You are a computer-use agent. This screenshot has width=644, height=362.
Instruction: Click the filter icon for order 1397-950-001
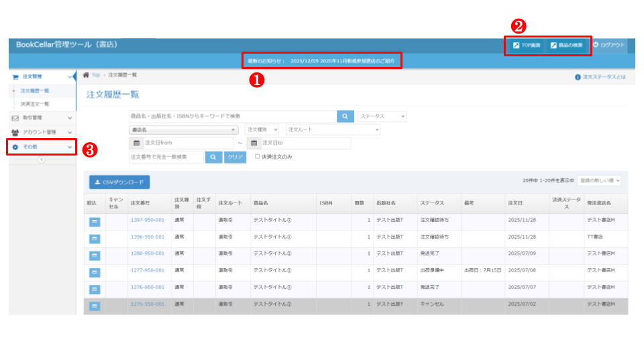pos(95,222)
